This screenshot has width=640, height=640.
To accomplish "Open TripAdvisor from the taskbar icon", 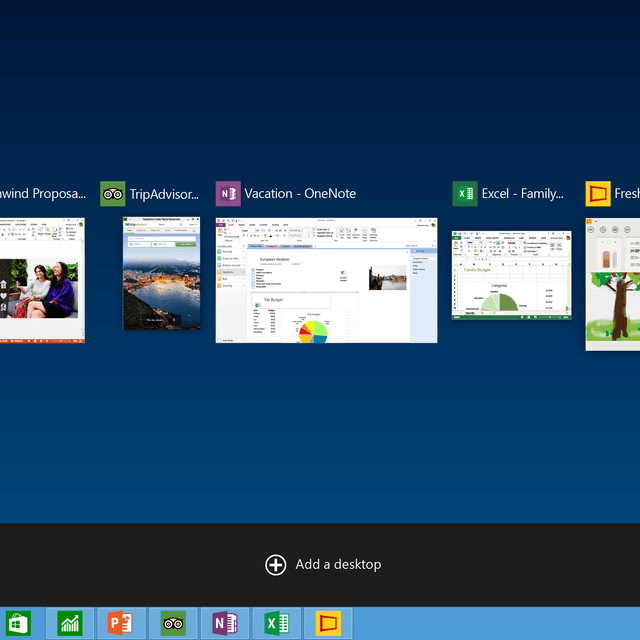I will (x=173, y=623).
